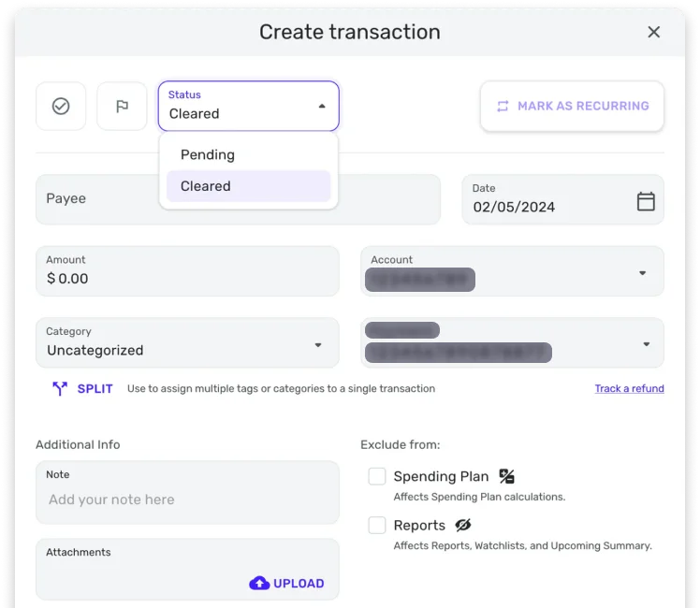Enable the Spending Plan exclusion checkbox
The width and height of the screenshot is (700, 608).
(377, 477)
